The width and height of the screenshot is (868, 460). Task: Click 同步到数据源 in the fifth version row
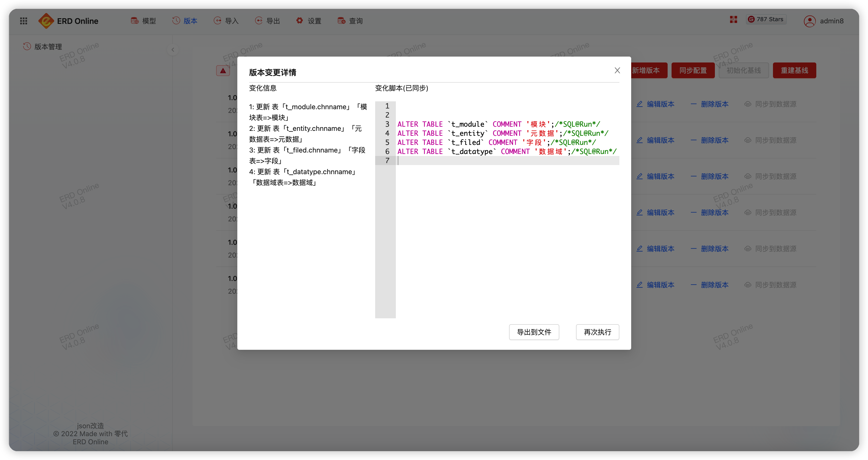[770, 248]
